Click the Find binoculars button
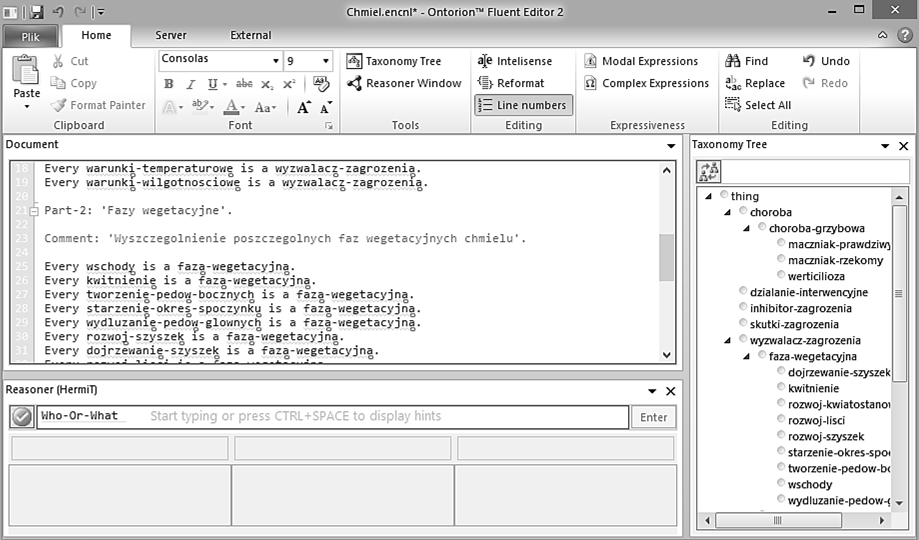This screenshot has width=919, height=540. (x=746, y=61)
